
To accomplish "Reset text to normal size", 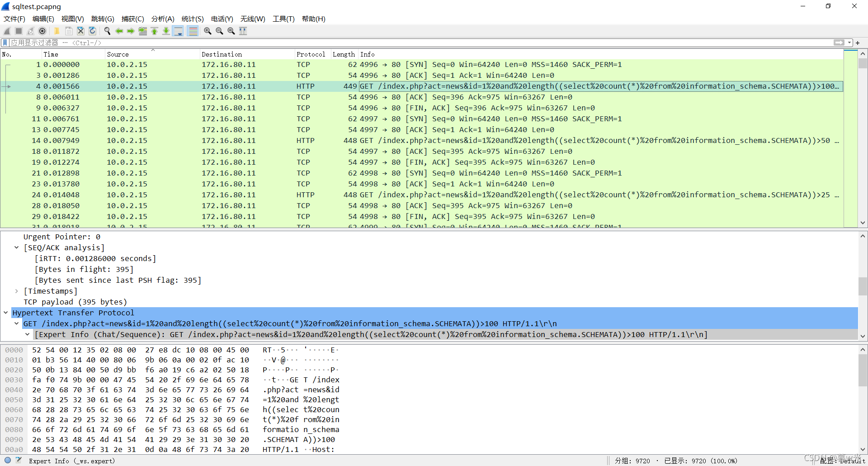I will (231, 31).
